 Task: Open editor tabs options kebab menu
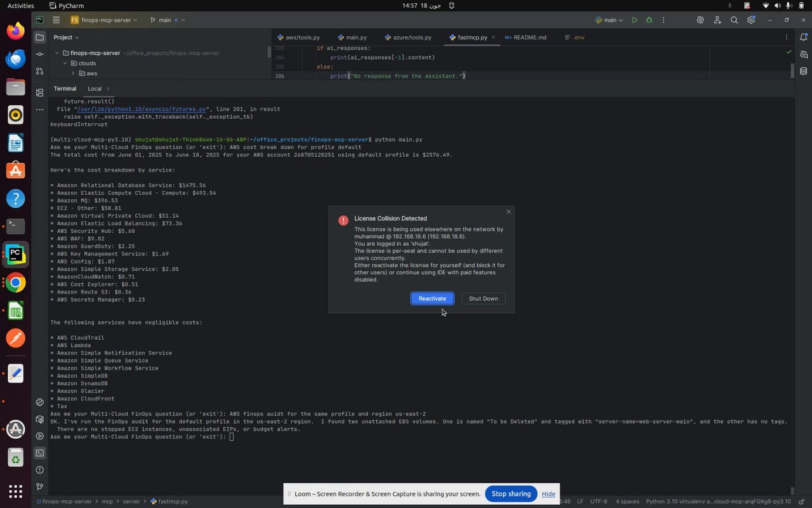(787, 37)
